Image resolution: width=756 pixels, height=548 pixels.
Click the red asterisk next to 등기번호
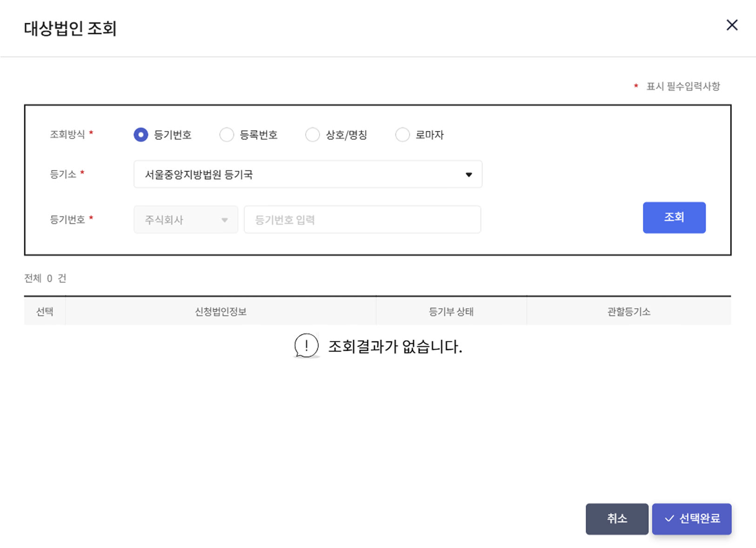(x=91, y=217)
